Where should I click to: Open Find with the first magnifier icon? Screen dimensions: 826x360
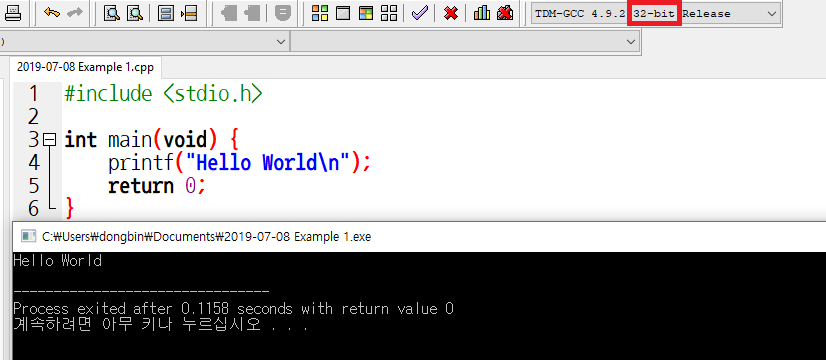pos(112,13)
